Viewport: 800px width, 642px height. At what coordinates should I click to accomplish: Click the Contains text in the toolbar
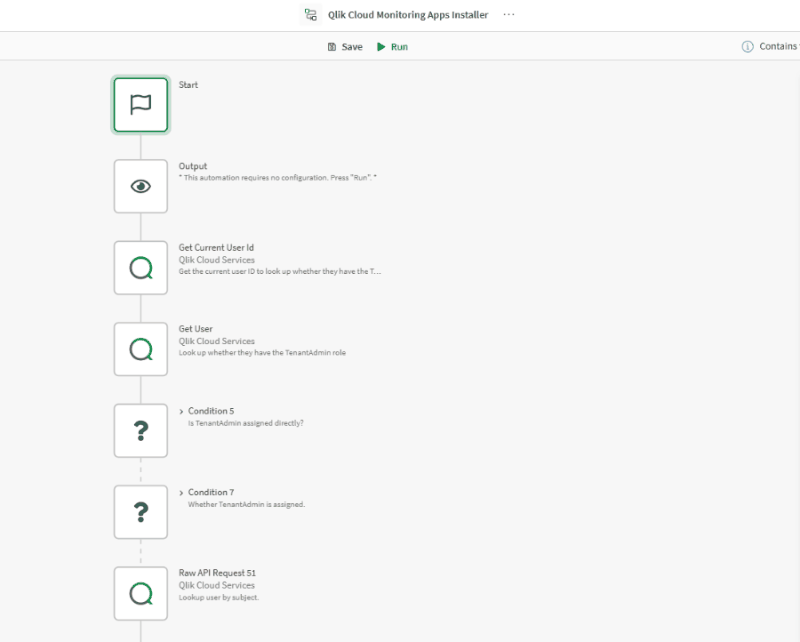(779, 46)
